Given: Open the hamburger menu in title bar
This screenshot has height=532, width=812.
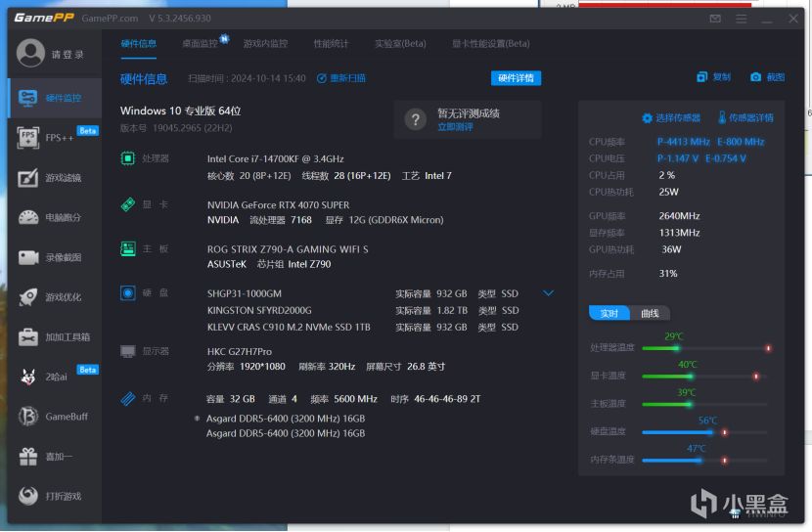Looking at the screenshot, I should (741, 19).
